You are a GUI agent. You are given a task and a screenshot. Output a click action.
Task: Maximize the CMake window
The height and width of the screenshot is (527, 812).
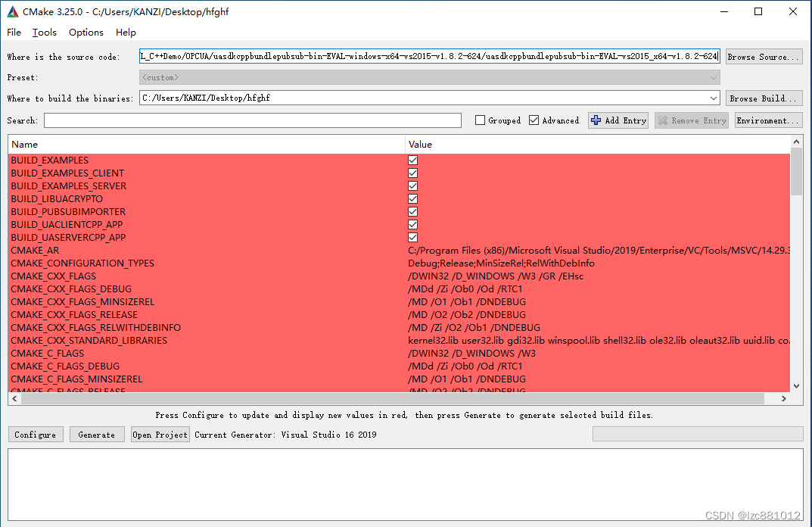758,11
